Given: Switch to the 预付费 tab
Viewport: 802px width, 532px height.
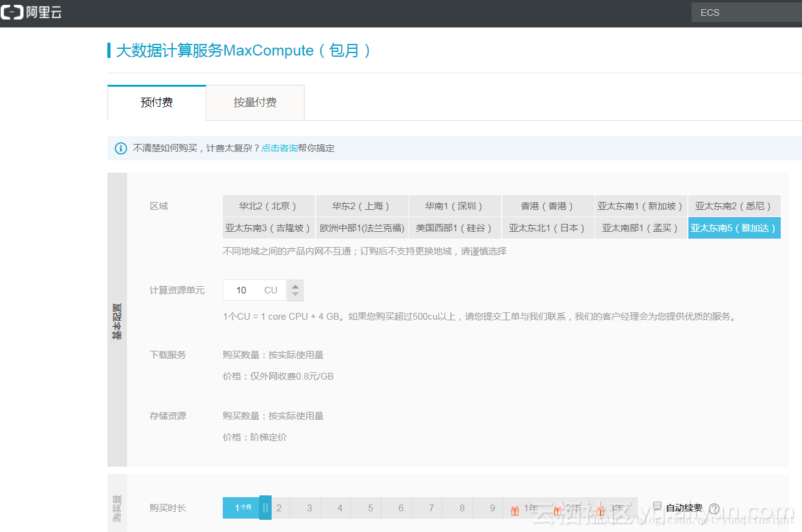Looking at the screenshot, I should pyautogui.click(x=157, y=102).
